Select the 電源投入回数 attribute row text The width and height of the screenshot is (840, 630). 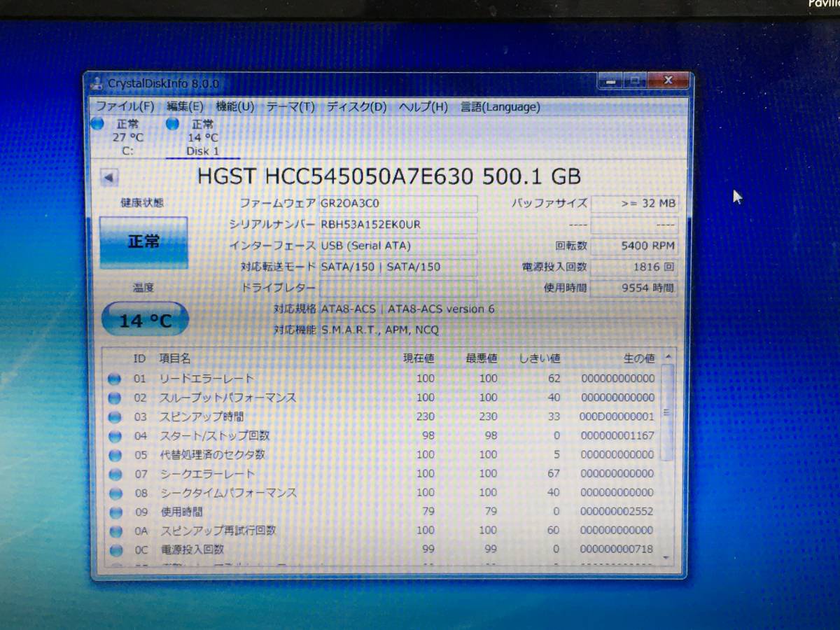pos(192,549)
